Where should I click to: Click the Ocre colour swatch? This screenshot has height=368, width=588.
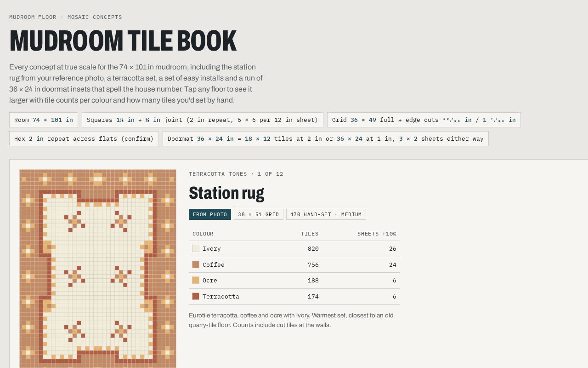(x=196, y=280)
